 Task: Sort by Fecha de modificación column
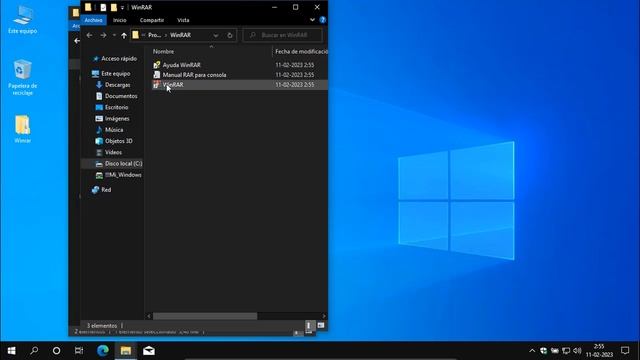click(x=301, y=51)
